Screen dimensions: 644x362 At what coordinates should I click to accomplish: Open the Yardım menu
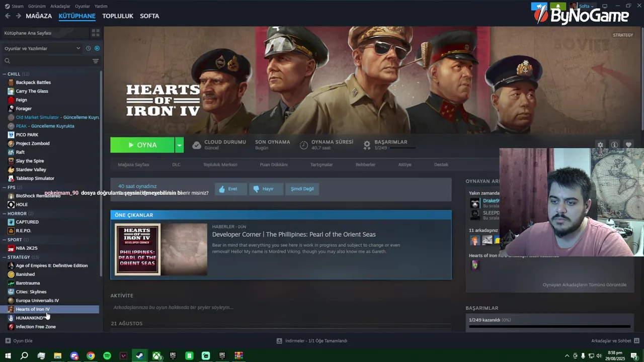click(x=101, y=6)
